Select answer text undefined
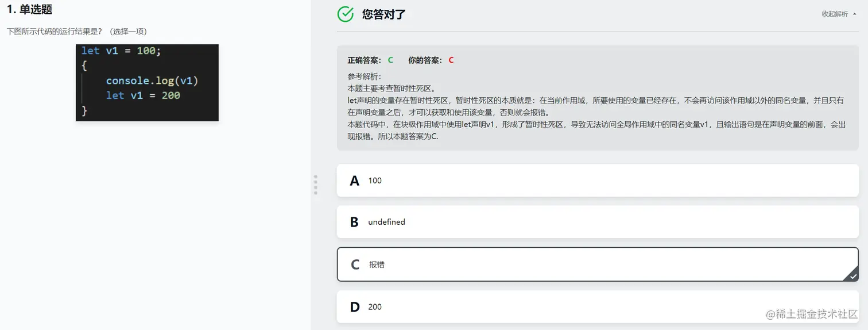This screenshot has width=868, height=330. click(386, 222)
